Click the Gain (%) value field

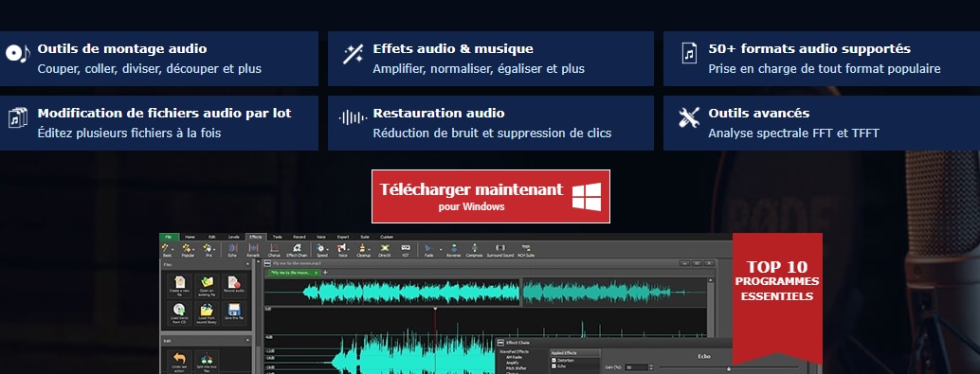636,367
